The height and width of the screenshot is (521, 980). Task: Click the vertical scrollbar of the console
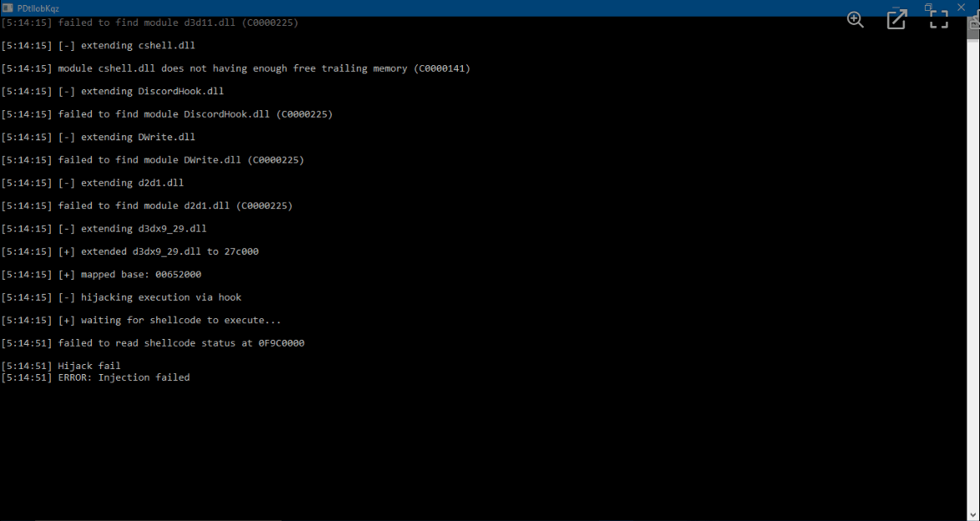point(973,269)
